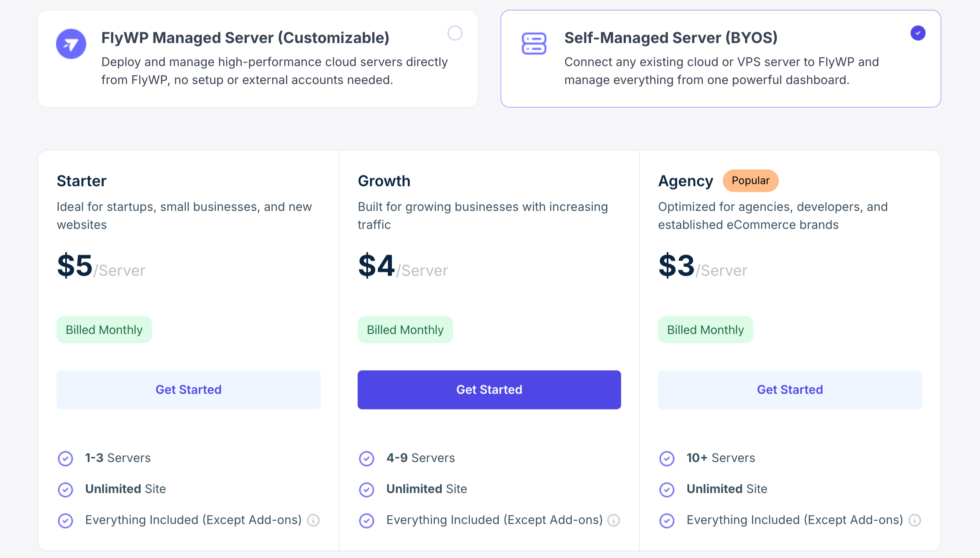Click 'Self-Managed Server (BYOS)' title
This screenshot has height=558, width=980.
[x=671, y=38]
